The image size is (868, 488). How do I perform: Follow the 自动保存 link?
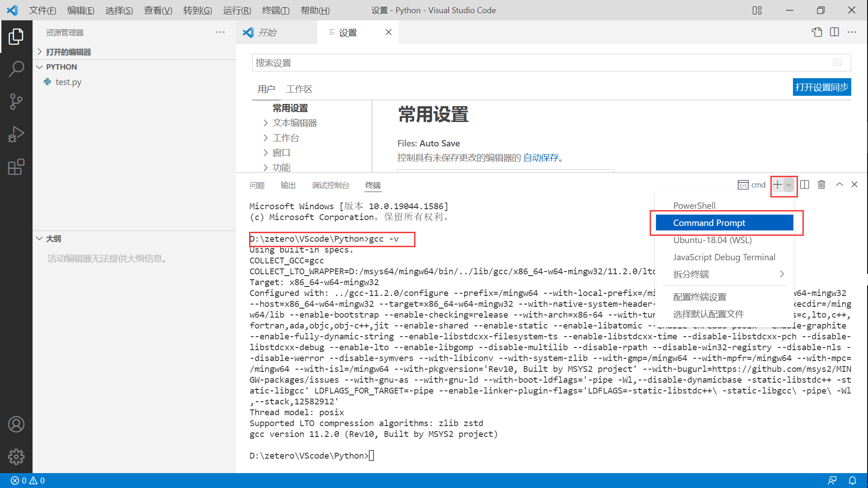pos(541,158)
